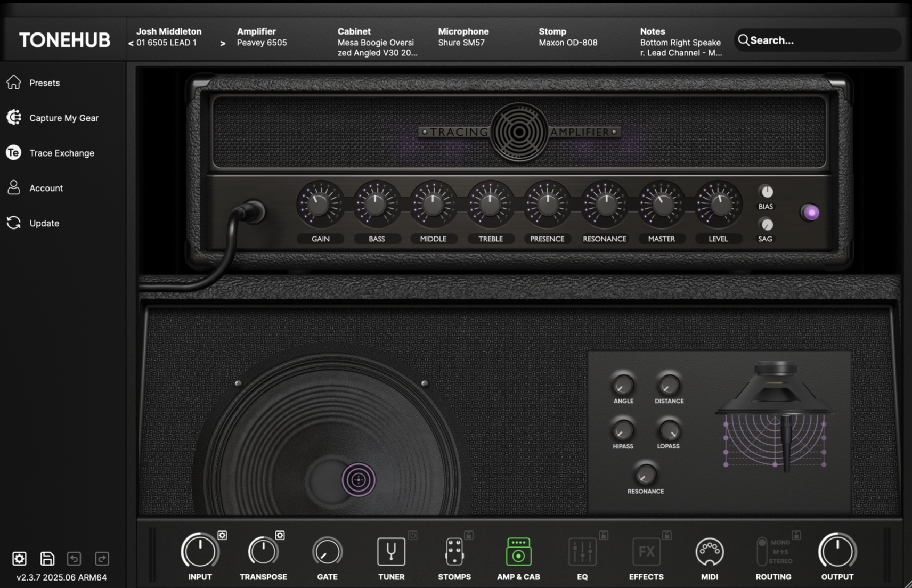Viewport: 912px width, 588px height.
Task: Select Trace Exchange menu item
Action: 63,153
